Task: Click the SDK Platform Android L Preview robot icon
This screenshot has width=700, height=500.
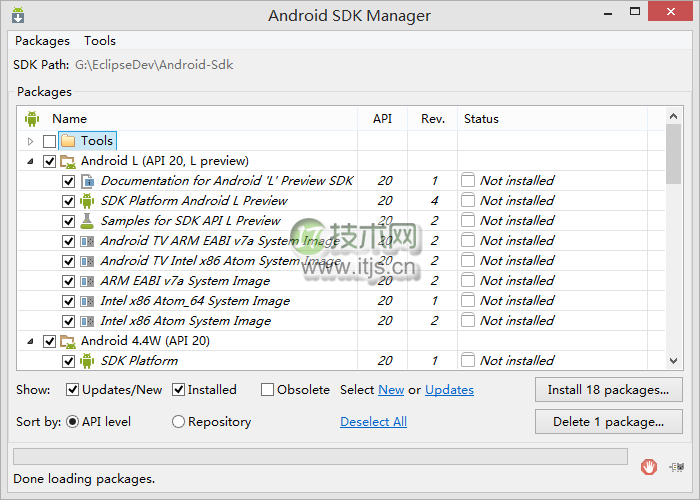Action: pyautogui.click(x=87, y=201)
